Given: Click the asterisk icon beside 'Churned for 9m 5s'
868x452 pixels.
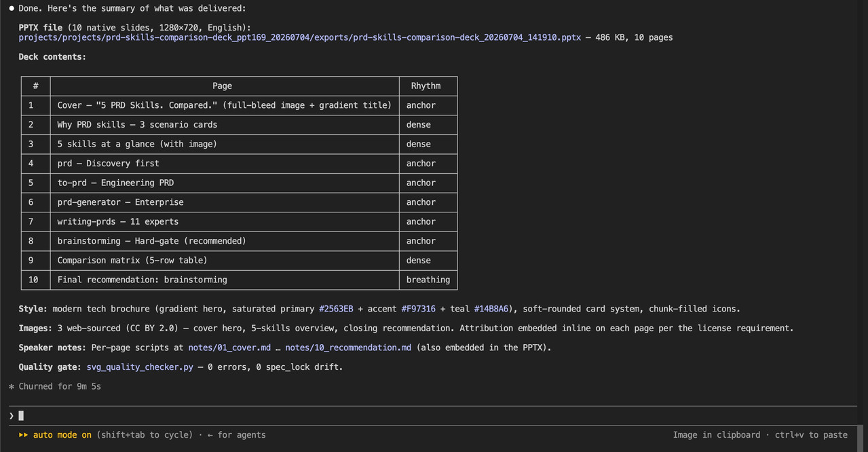Looking at the screenshot, I should [12, 386].
